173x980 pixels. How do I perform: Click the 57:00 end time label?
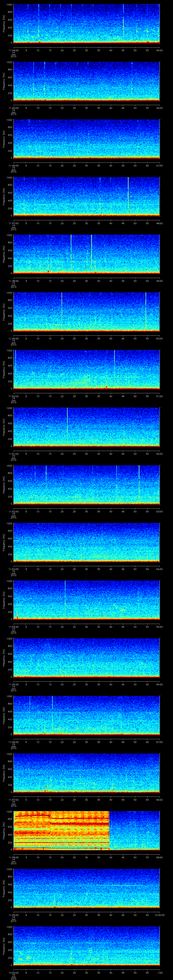point(160,742)
